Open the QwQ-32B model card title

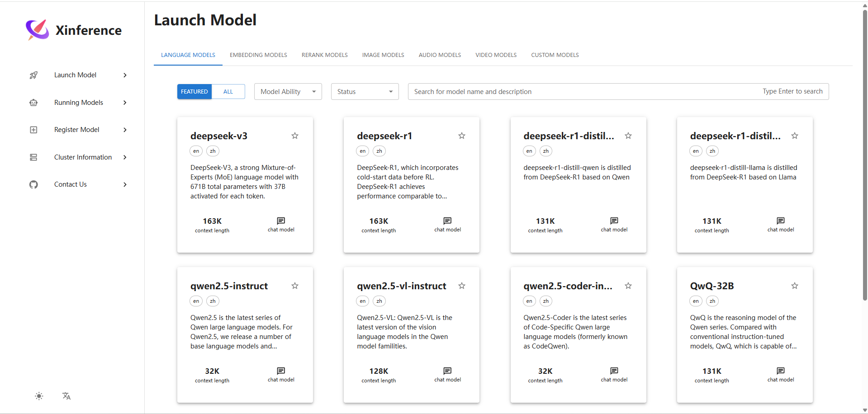[x=712, y=286]
